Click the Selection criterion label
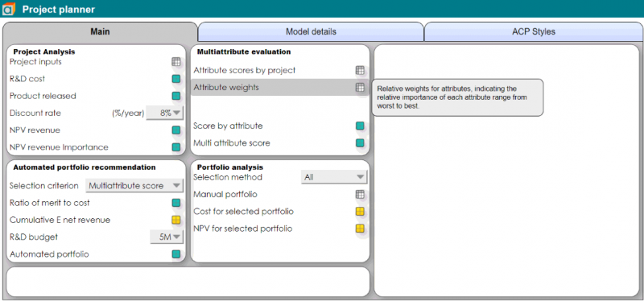The image size is (644, 301). pyautogui.click(x=44, y=186)
